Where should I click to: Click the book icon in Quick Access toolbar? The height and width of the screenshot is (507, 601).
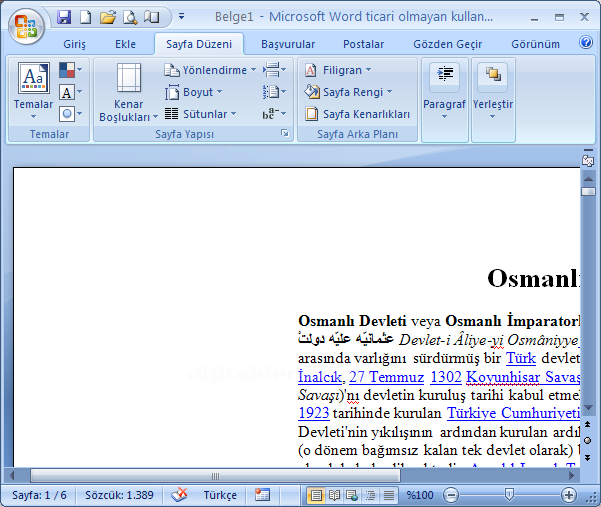151,17
